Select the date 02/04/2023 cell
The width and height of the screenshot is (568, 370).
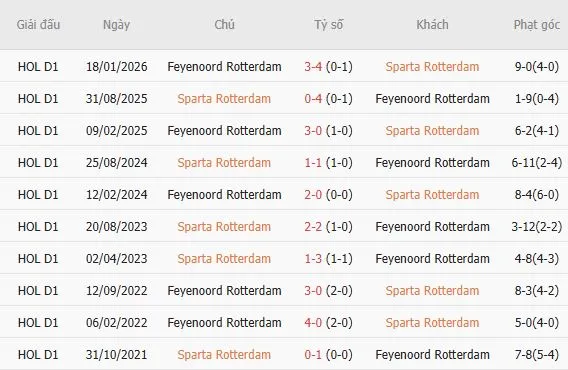pos(116,258)
